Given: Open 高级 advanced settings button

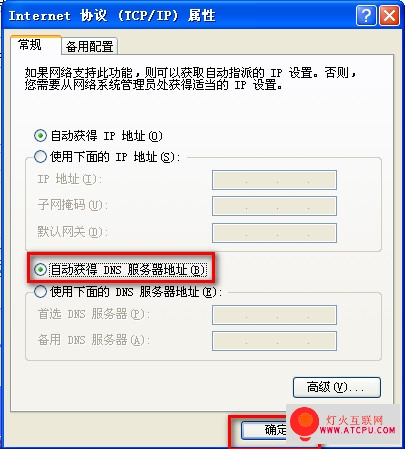Looking at the screenshot, I should (x=337, y=387).
